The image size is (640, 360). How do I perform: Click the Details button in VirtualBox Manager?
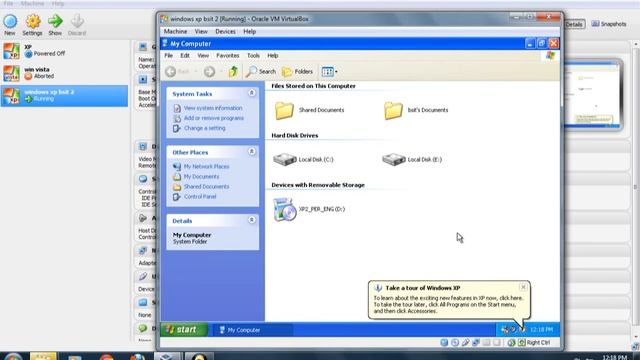click(x=574, y=24)
